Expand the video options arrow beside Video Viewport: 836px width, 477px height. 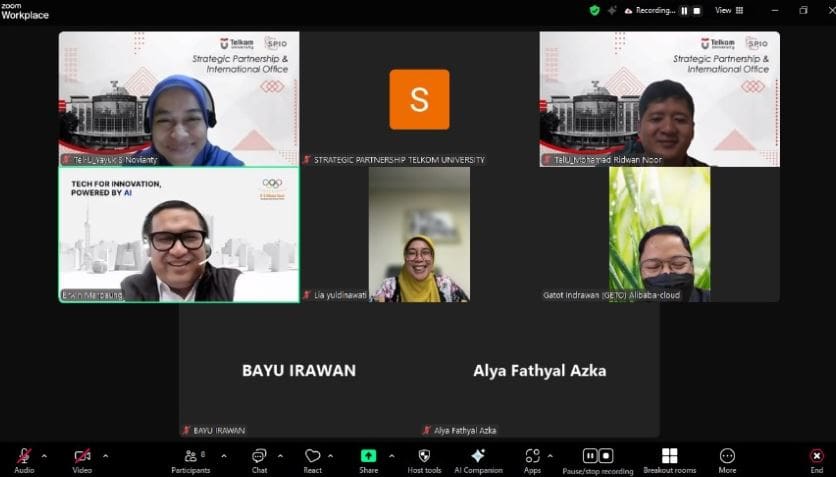click(x=105, y=456)
